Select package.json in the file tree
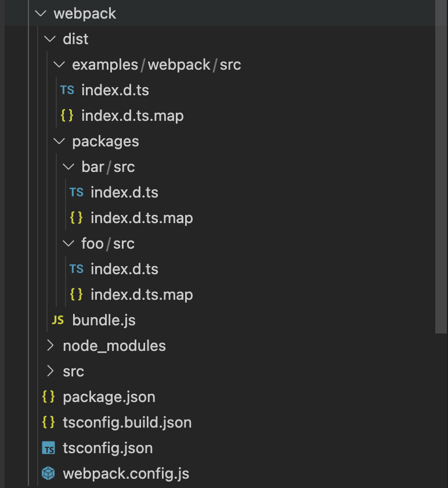Image resolution: width=448 pixels, height=488 pixels. [109, 397]
